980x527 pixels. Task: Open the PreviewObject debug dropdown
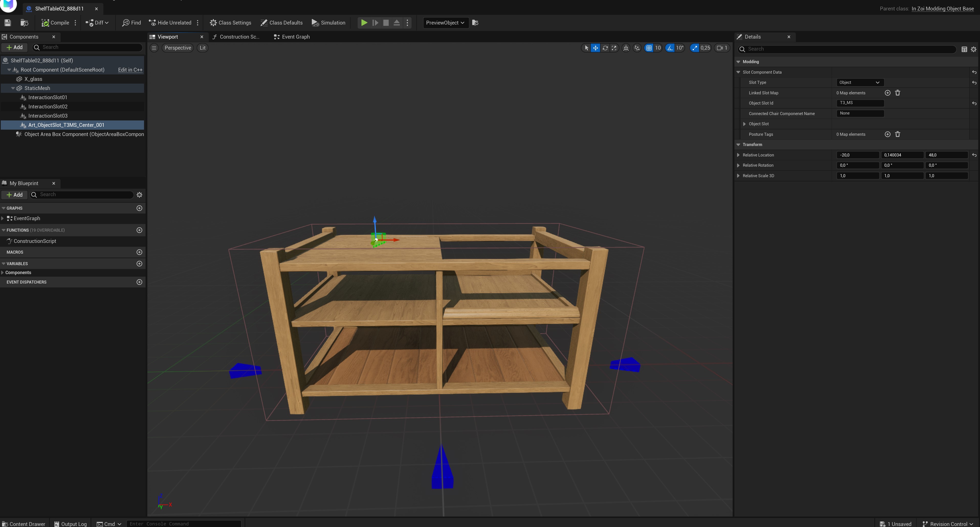[445, 23]
